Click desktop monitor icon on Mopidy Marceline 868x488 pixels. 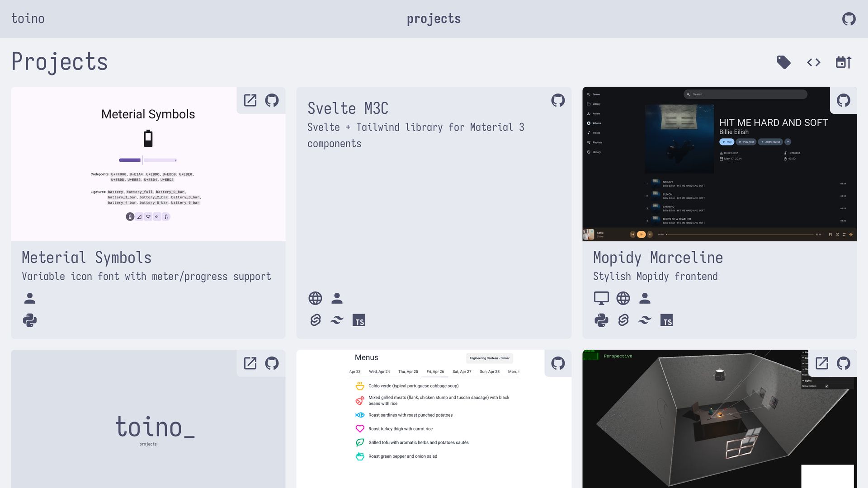tap(601, 298)
